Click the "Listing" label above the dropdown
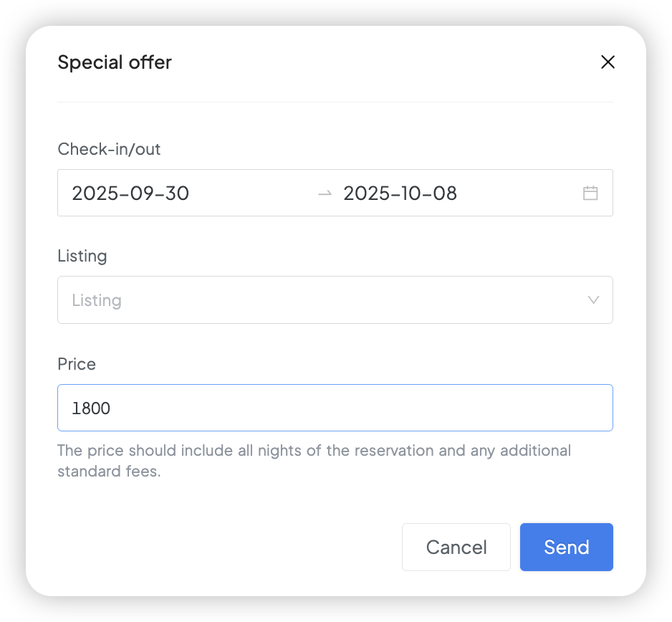Screen dimensions: 672x622 point(82,256)
